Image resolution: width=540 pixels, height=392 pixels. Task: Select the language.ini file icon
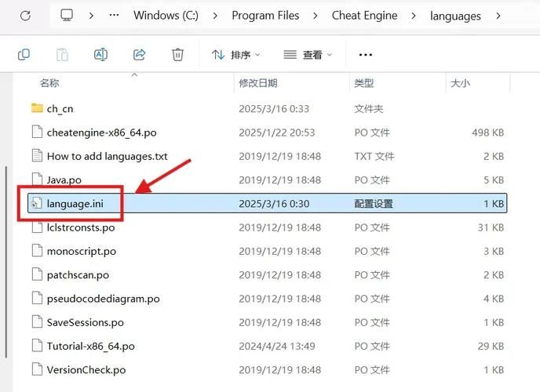click(x=37, y=203)
